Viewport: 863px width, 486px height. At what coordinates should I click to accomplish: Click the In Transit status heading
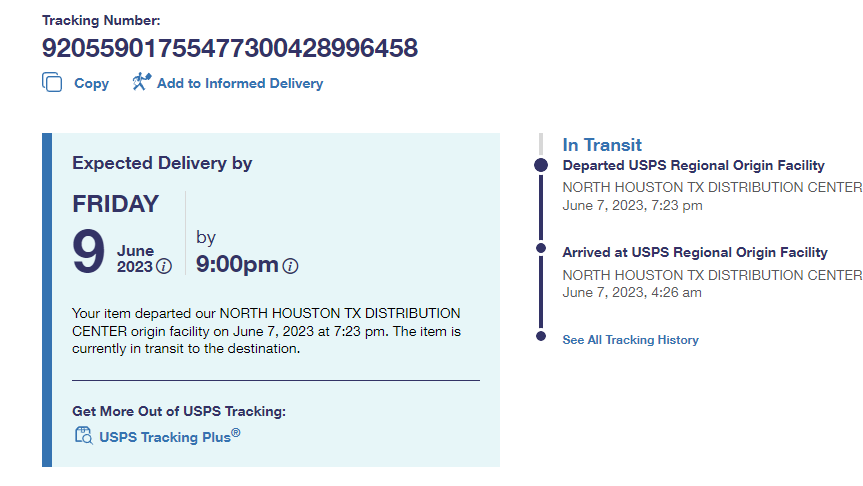[602, 145]
